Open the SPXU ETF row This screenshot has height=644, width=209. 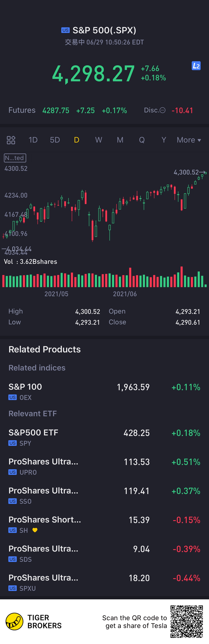104,582
